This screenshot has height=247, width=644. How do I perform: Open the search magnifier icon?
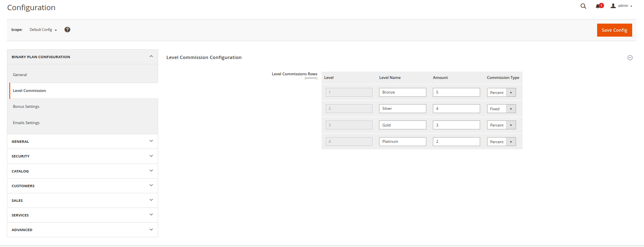point(583,6)
